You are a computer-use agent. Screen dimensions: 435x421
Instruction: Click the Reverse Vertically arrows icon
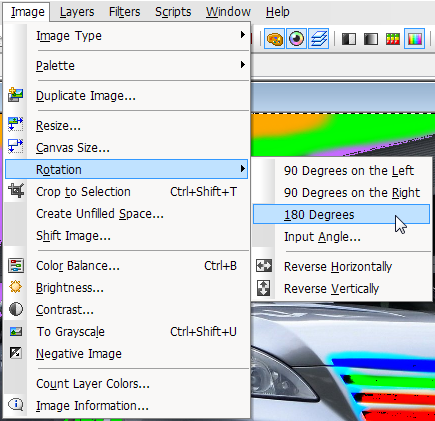tap(264, 288)
